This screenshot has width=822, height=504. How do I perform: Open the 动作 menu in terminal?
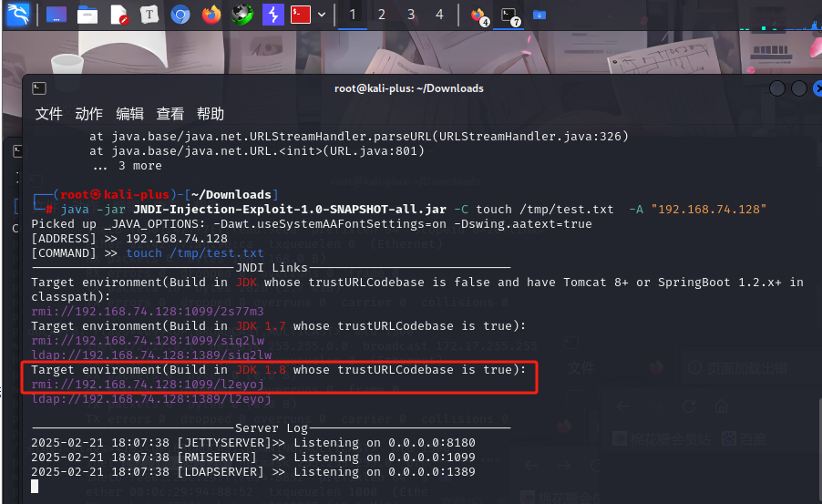88,114
